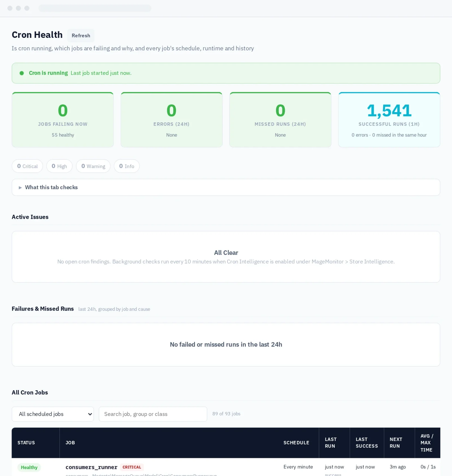Screen dimensions: 452x476
Task: Click the 'Every minute' schedule cell
Action: (x=298, y=467)
